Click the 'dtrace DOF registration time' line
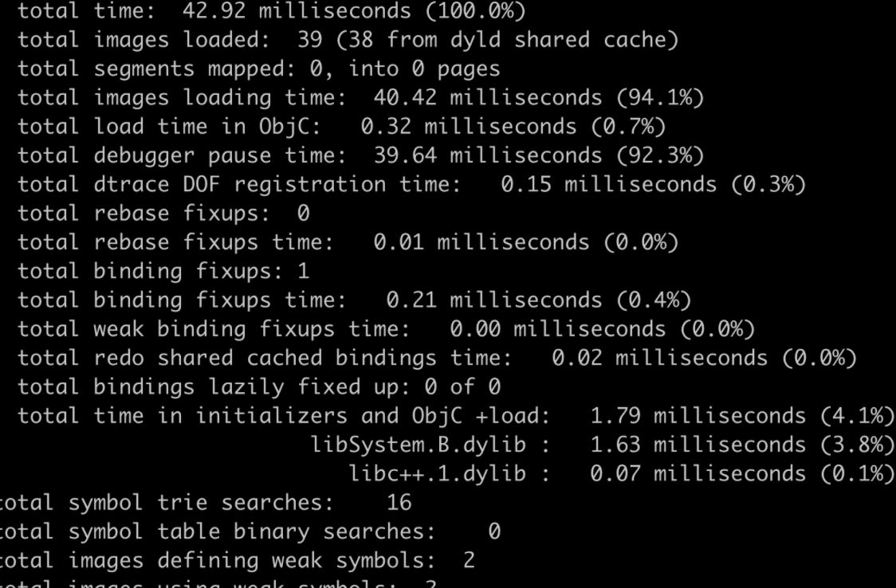Screen dimensions: 896x588 [411, 184]
